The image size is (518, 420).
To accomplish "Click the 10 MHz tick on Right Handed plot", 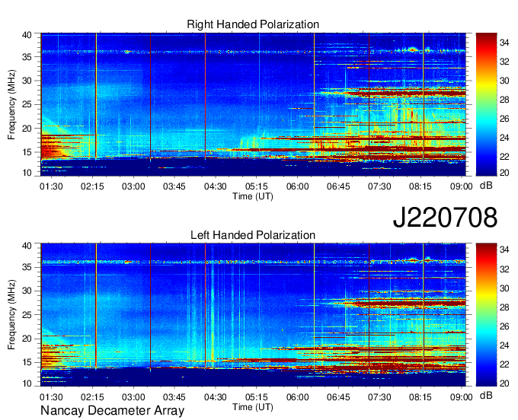I will click(27, 173).
